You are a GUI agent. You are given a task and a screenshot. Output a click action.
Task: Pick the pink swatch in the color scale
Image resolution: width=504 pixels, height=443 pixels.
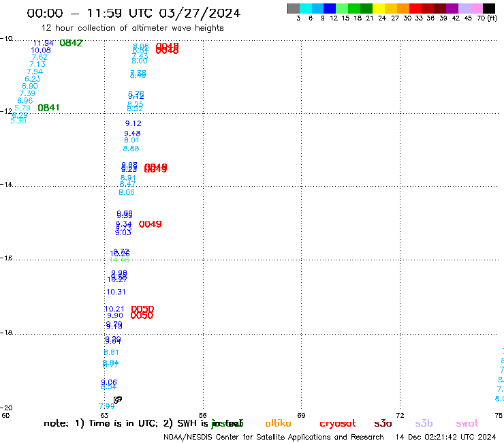tap(476, 8)
